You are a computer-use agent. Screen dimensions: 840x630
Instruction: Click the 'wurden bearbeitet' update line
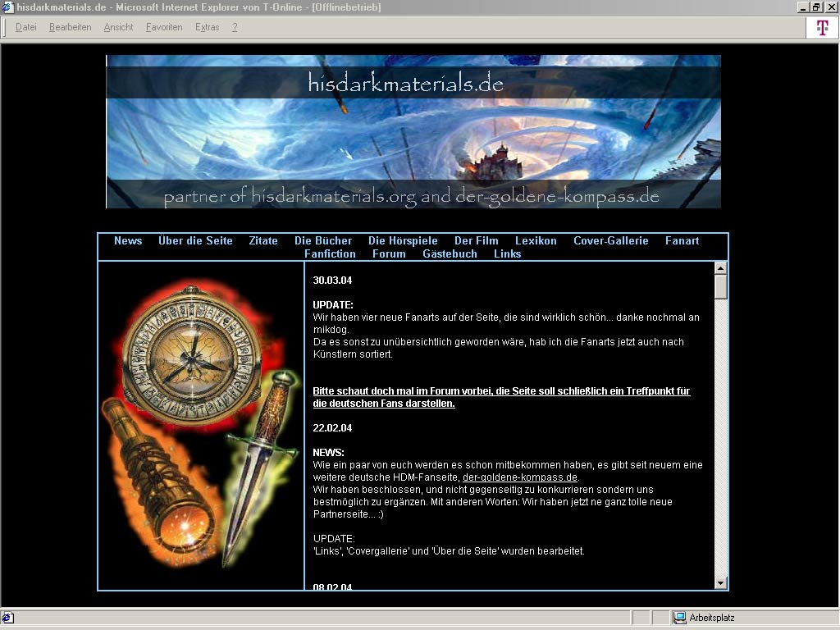pyautogui.click(x=449, y=551)
